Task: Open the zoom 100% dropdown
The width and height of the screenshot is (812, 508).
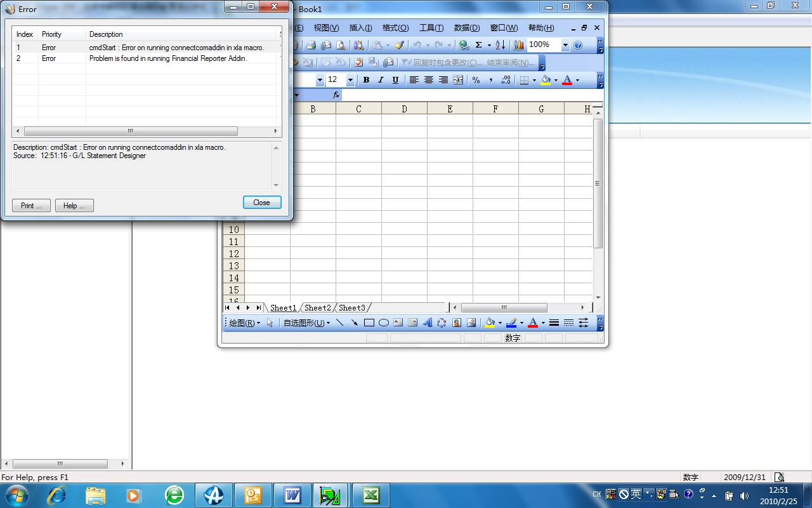Action: coord(565,45)
